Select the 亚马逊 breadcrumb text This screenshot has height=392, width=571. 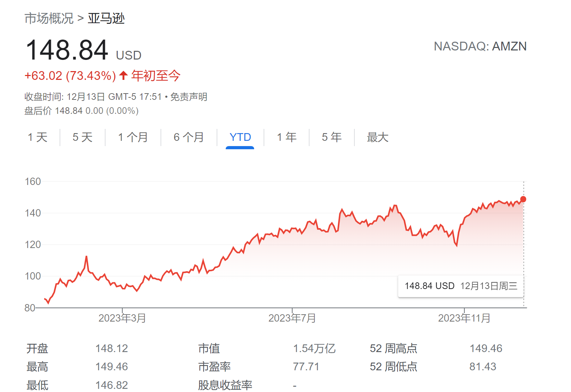(x=106, y=18)
